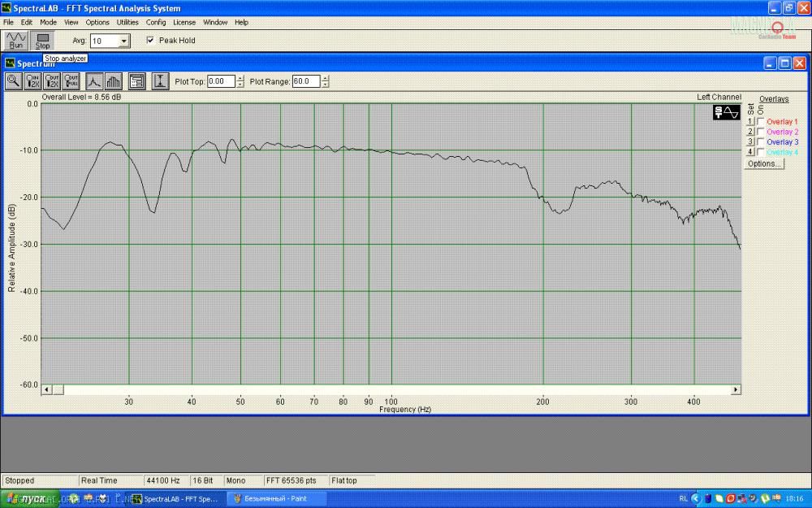Decrease Plot Range with down arrow
812x508 pixels.
(x=326, y=85)
